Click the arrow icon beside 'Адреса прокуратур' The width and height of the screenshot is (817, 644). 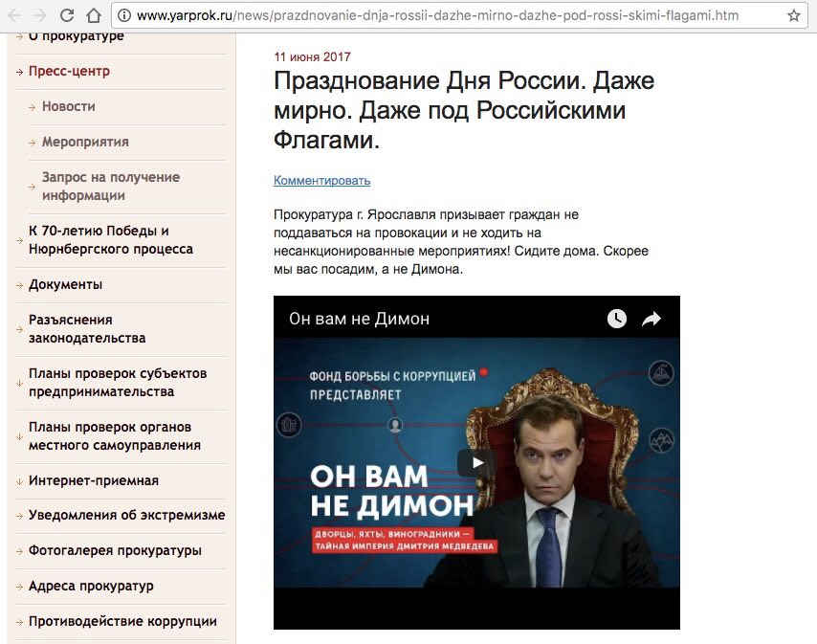coord(20,587)
